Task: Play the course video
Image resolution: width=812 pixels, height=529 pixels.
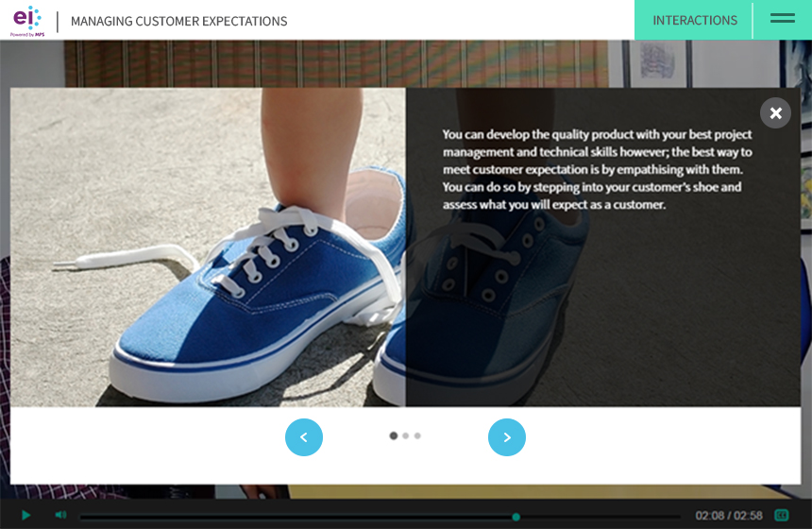Action: click(25, 515)
